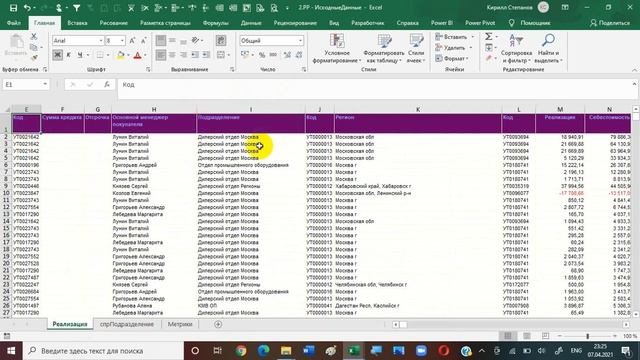This screenshot has height=360, width=640.
Task: Click the zoom slider handle
Action: tap(587, 336)
